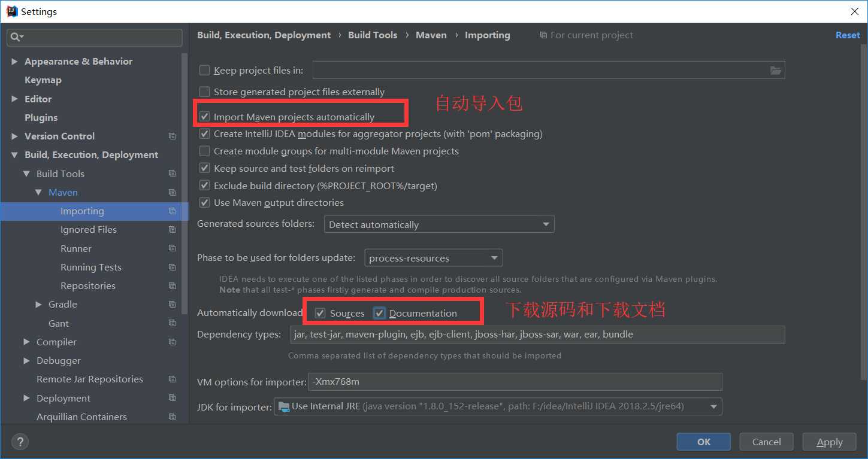
Task: Collapse the Maven tree arrow
Action: [x=38, y=193]
